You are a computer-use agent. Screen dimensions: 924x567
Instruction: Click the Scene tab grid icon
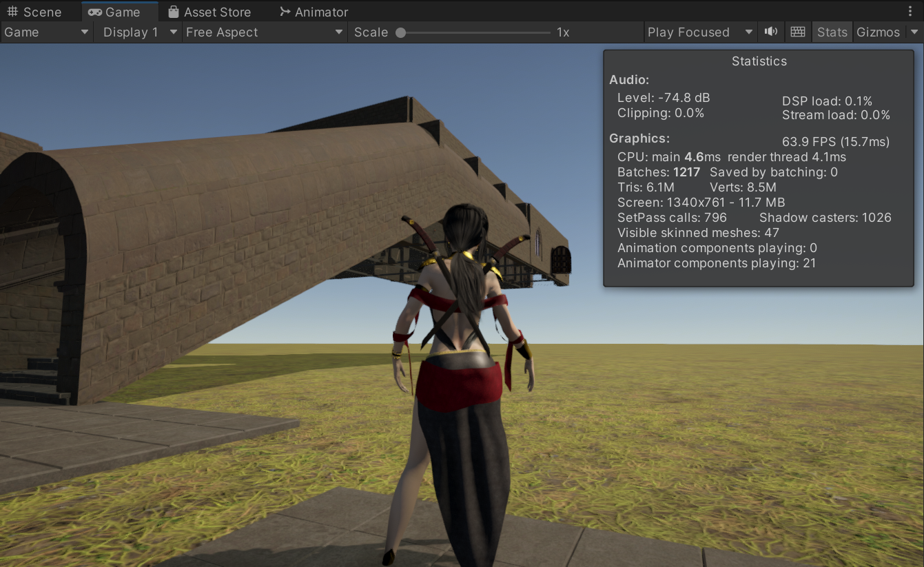pos(13,12)
